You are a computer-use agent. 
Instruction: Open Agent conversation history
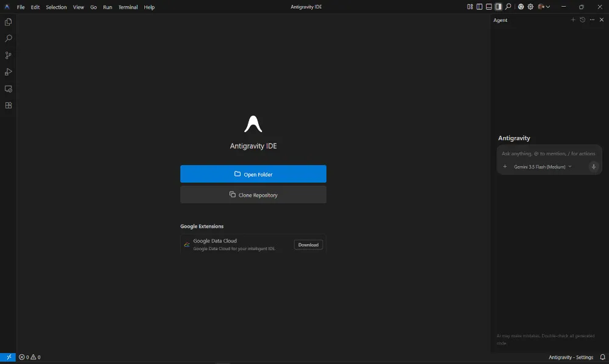coord(583,20)
